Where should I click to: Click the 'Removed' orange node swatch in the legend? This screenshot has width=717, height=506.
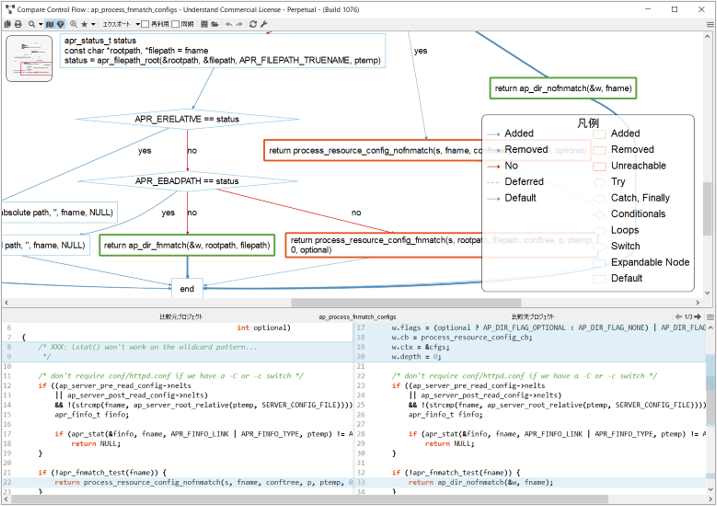(x=599, y=150)
